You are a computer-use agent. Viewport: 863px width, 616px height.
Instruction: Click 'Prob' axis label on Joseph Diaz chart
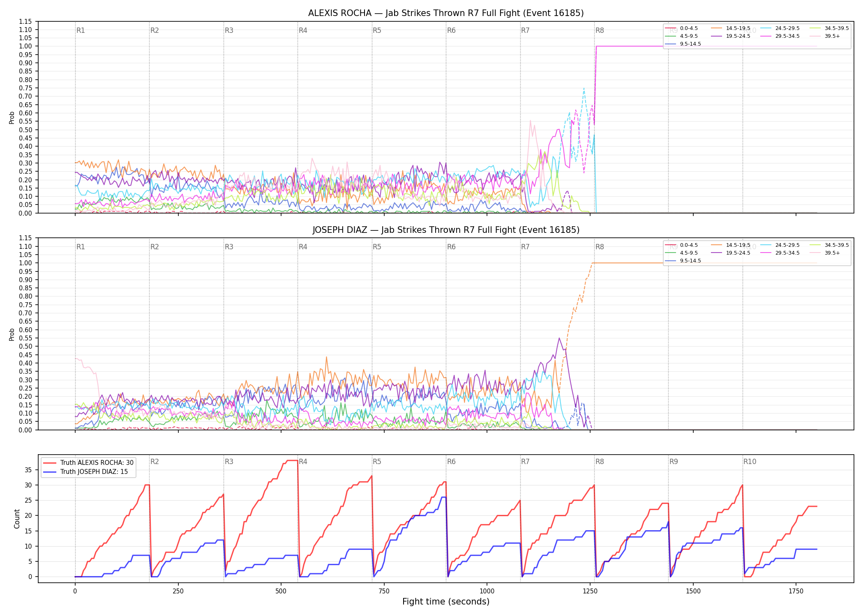tap(12, 334)
